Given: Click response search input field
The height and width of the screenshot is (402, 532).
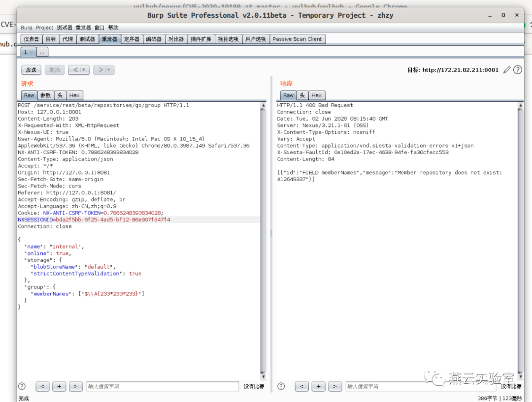Looking at the screenshot, I should point(421,386).
